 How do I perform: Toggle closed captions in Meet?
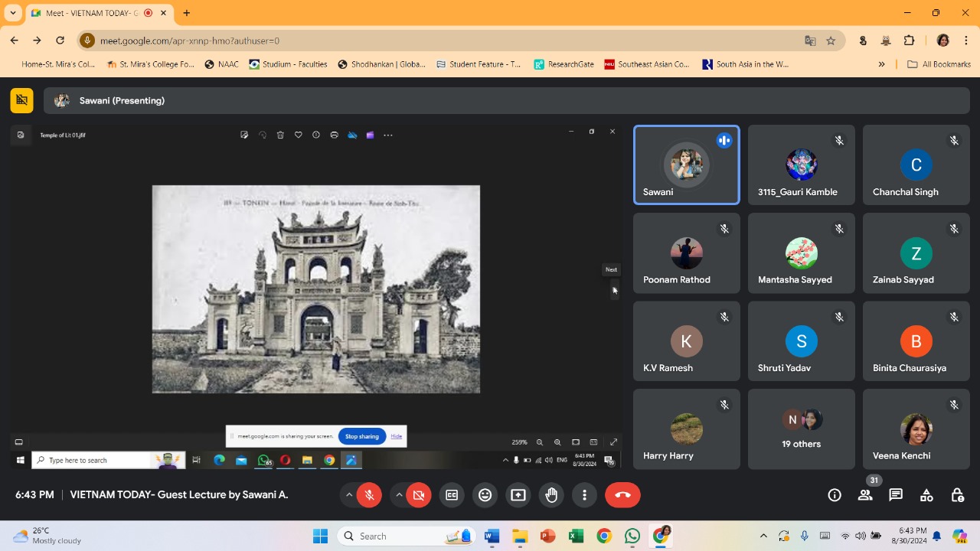452,495
